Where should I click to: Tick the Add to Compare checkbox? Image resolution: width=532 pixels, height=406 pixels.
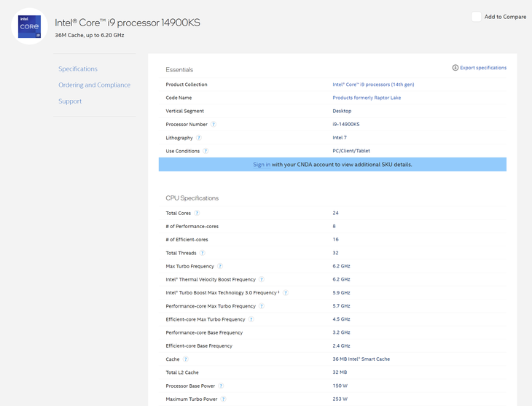476,17
